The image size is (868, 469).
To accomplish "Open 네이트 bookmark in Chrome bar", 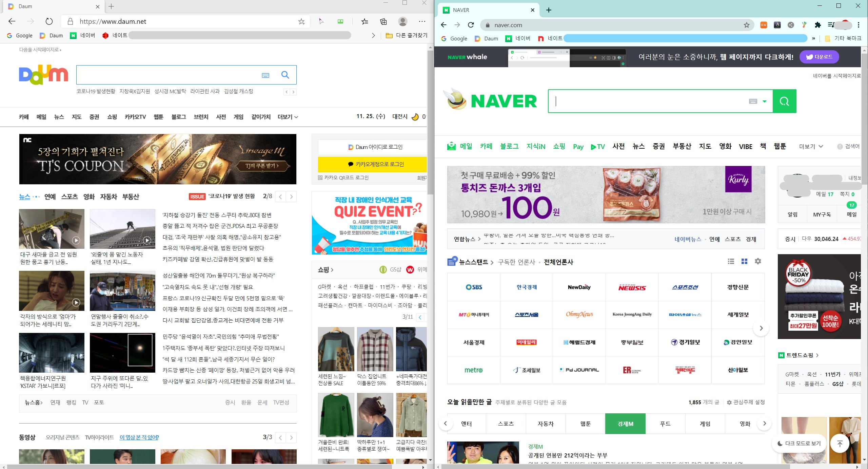I will point(550,38).
